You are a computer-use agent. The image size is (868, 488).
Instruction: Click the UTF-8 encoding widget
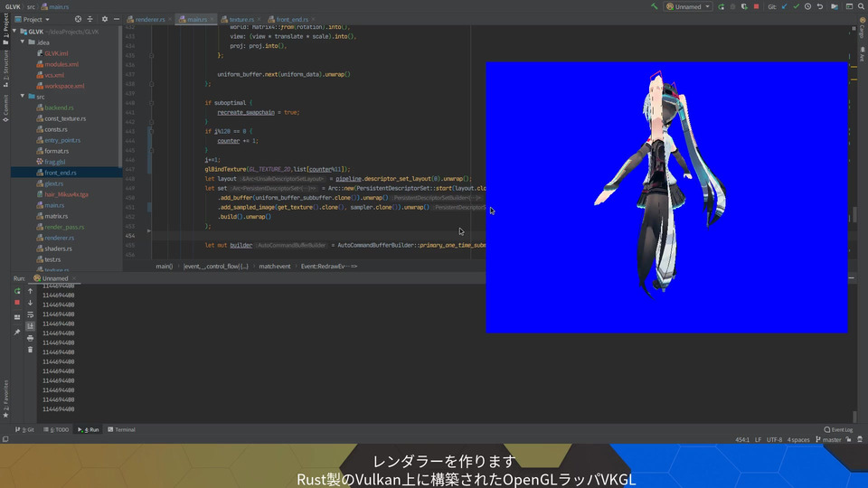(774, 440)
